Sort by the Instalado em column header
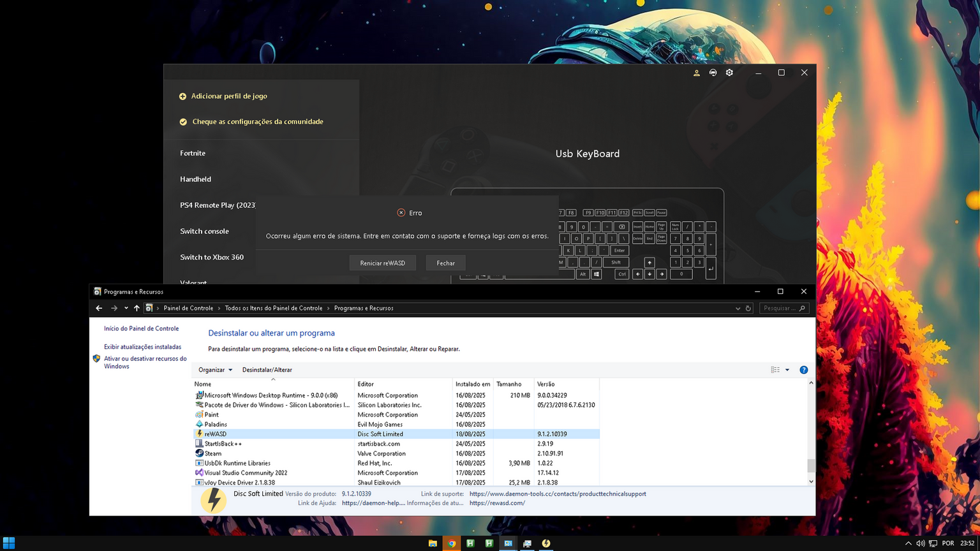Image resolution: width=980 pixels, height=551 pixels. 473,384
